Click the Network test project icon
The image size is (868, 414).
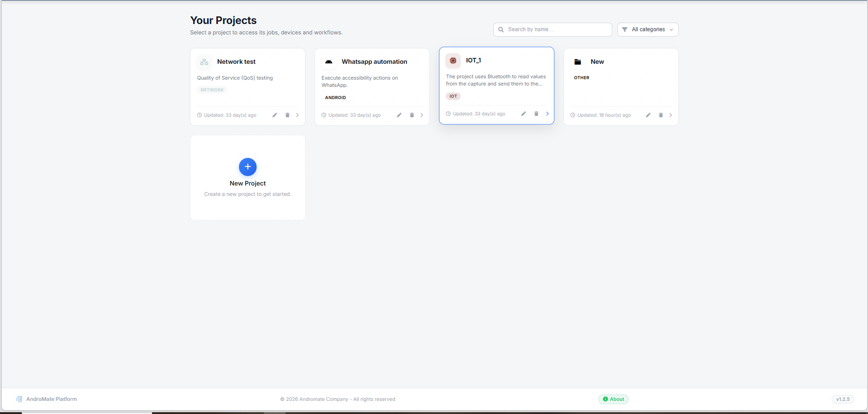click(x=205, y=62)
